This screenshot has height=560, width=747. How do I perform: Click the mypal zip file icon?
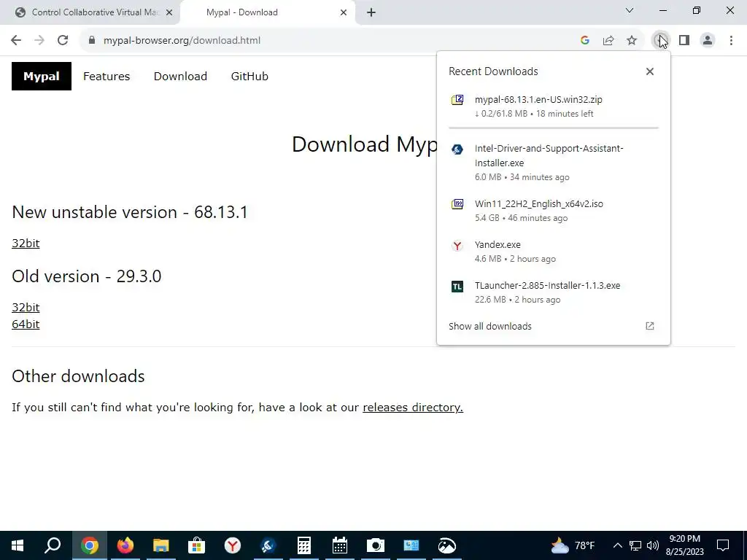click(457, 100)
